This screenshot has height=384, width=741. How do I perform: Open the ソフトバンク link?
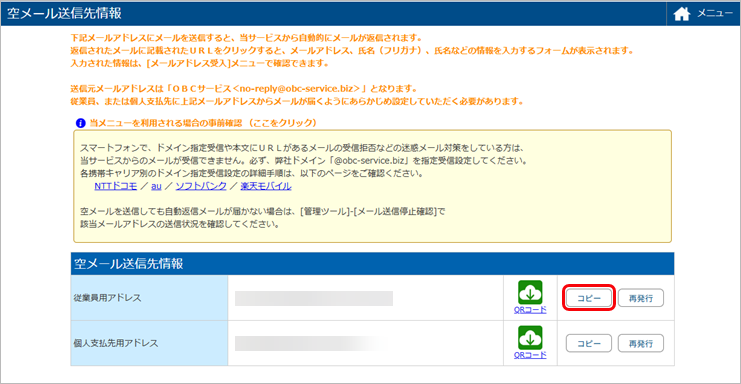(x=201, y=186)
